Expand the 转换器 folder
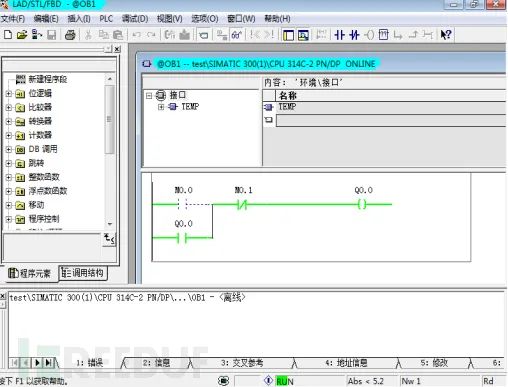This screenshot has width=508, height=387. (9, 121)
